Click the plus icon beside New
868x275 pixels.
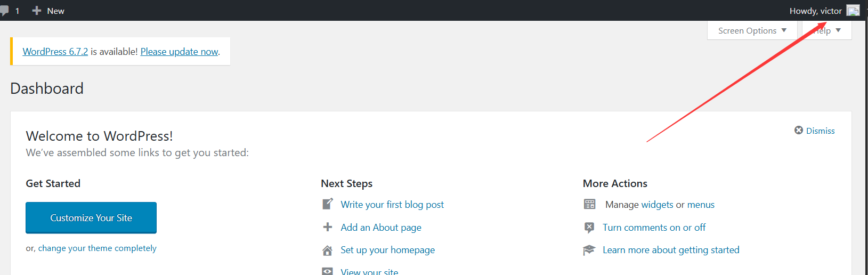[37, 11]
